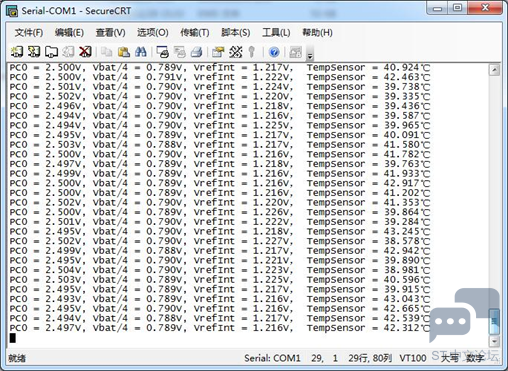The image size is (508, 371).
Task: Open Help with the blue question icon
Action: click(x=274, y=52)
